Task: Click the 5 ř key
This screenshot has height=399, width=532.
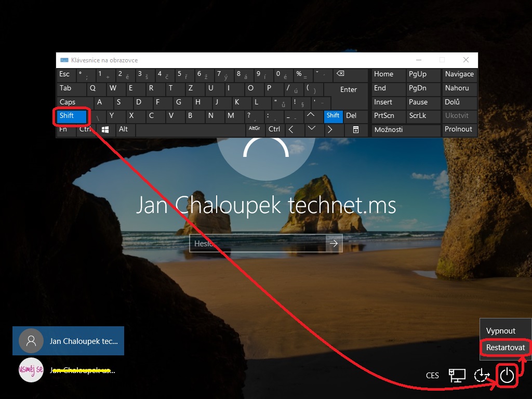Action: 184,75
